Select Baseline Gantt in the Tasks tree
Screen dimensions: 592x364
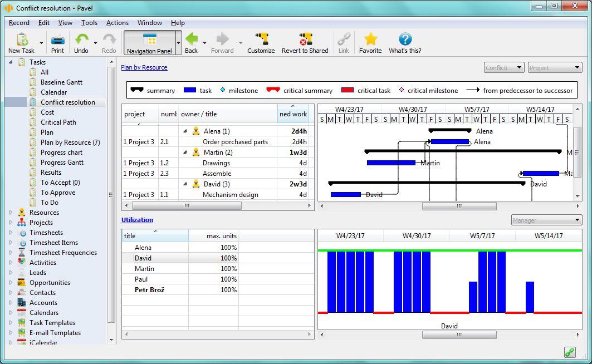(x=62, y=82)
